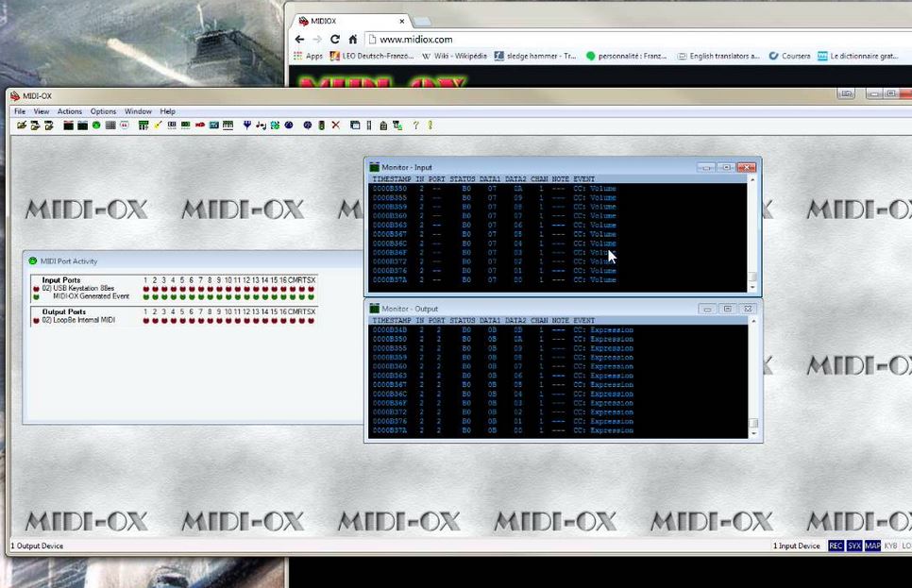Click the traffic light toolbar icon
912x588 pixels.
(x=322, y=125)
